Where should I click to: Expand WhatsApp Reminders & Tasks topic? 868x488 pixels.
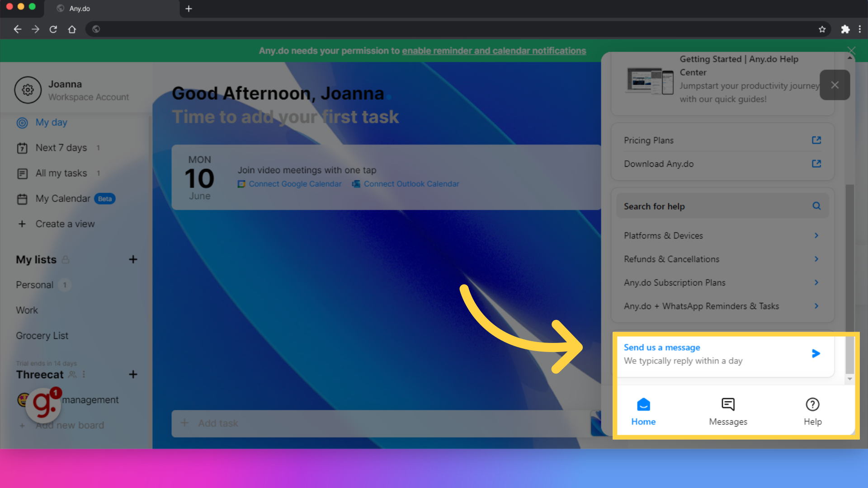coord(722,306)
